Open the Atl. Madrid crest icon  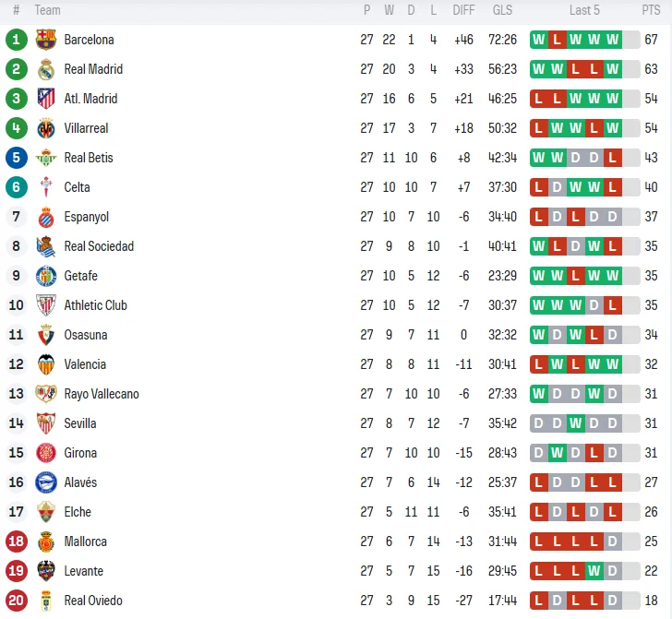pos(46,99)
